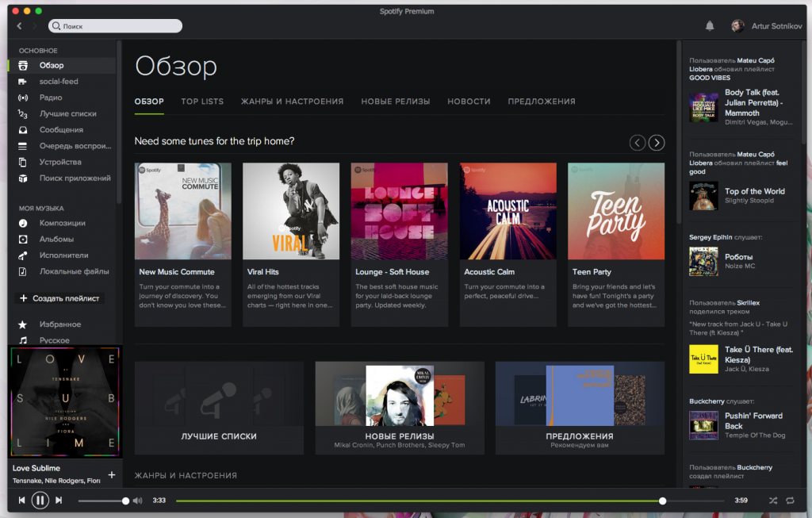The width and height of the screenshot is (812, 518).
Task: Go to the previous track
Action: coord(21,501)
